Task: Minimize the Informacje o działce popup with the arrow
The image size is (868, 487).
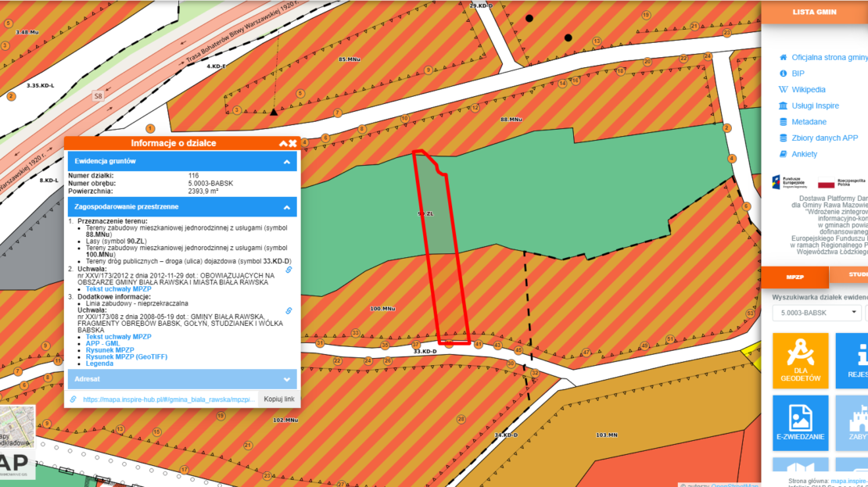Action: point(283,143)
